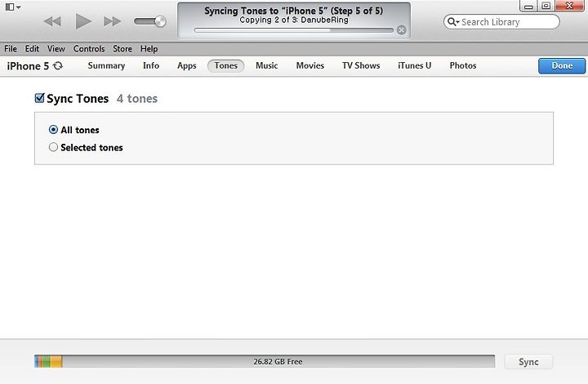The height and width of the screenshot is (384, 588).
Task: Click the play button
Action: pyautogui.click(x=82, y=21)
